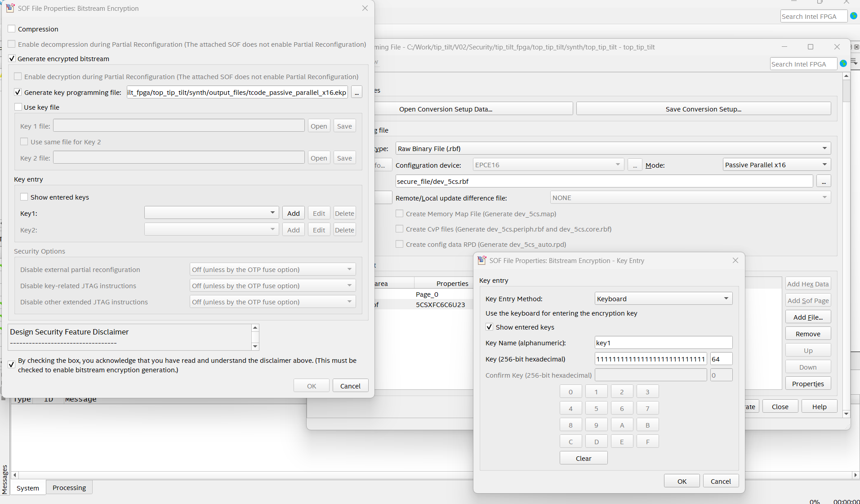The width and height of the screenshot is (860, 504).
Task: Select the System messages tab
Action: tap(28, 488)
